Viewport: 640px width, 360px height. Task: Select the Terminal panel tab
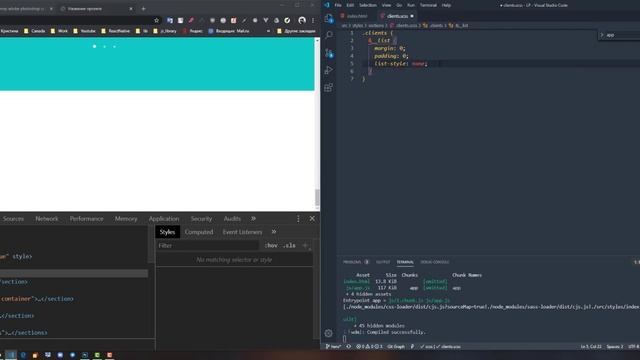405,262
